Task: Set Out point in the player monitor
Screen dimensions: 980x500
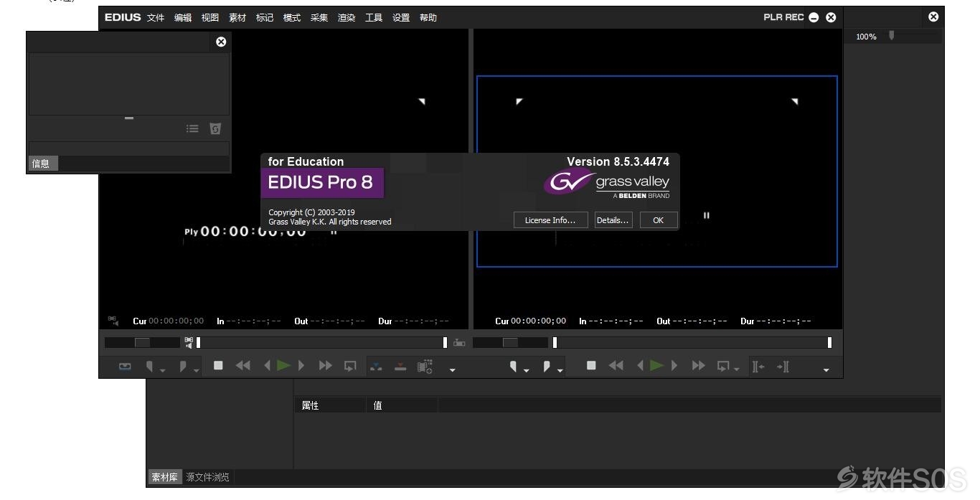Action: [183, 366]
